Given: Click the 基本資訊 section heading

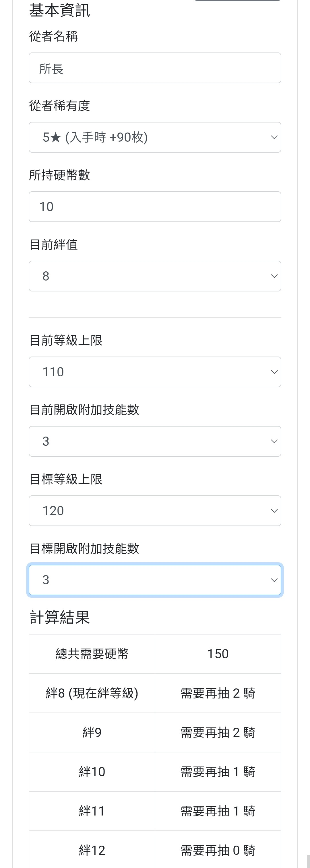Looking at the screenshot, I should point(59,10).
